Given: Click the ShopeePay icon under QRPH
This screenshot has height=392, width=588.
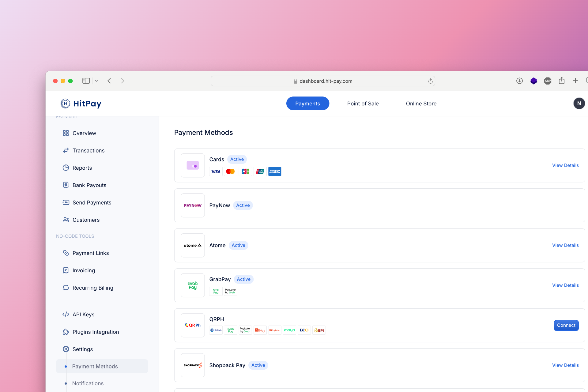Looking at the screenshot, I should (x=260, y=330).
